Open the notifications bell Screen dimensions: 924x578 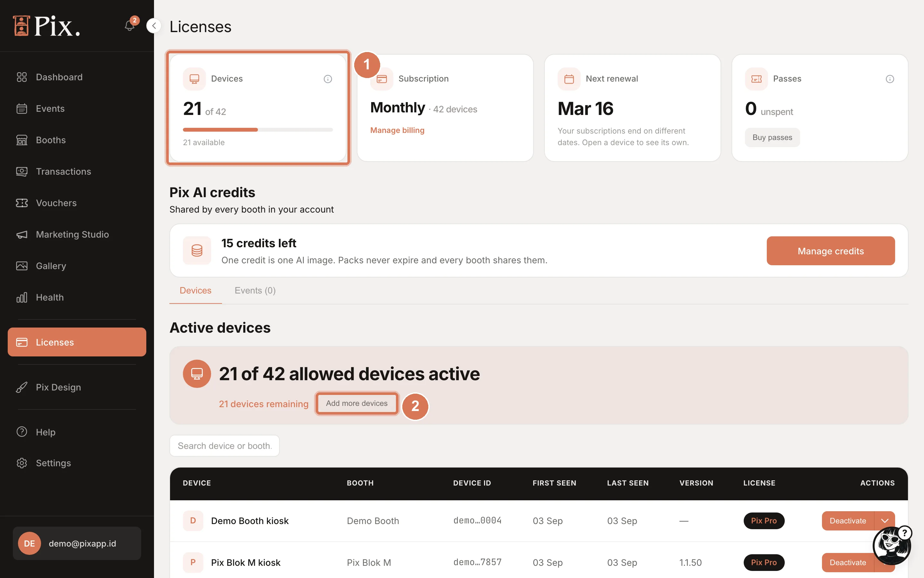point(129,26)
